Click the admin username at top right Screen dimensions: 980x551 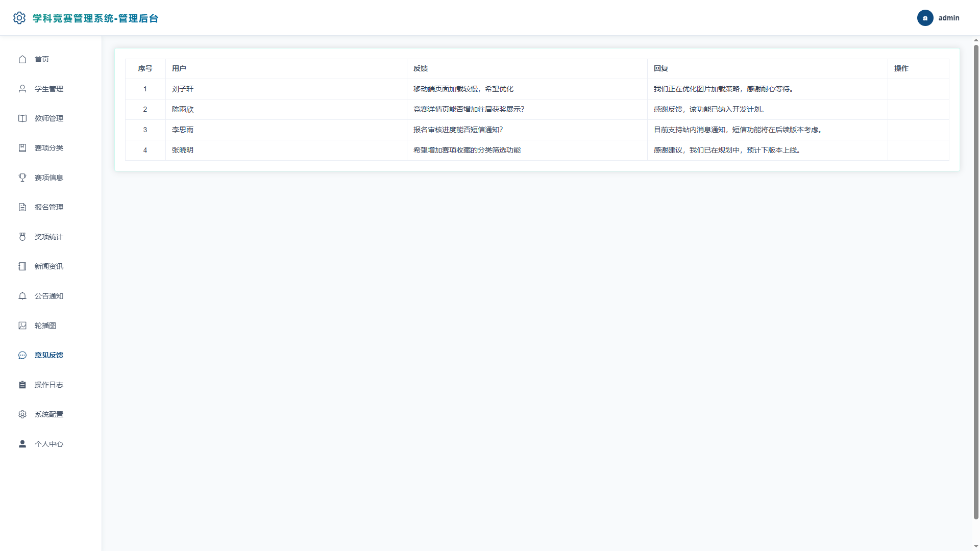(x=949, y=18)
